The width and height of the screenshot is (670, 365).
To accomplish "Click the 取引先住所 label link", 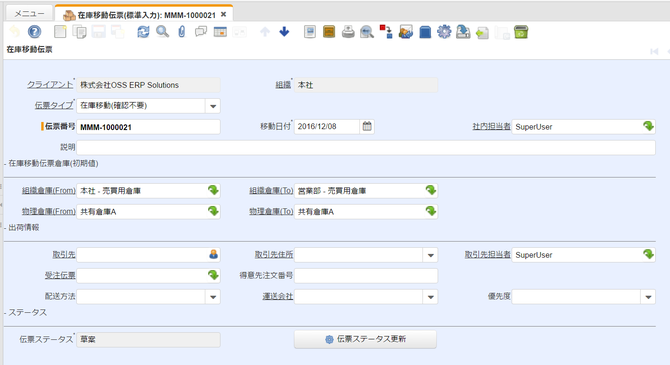I will (274, 255).
